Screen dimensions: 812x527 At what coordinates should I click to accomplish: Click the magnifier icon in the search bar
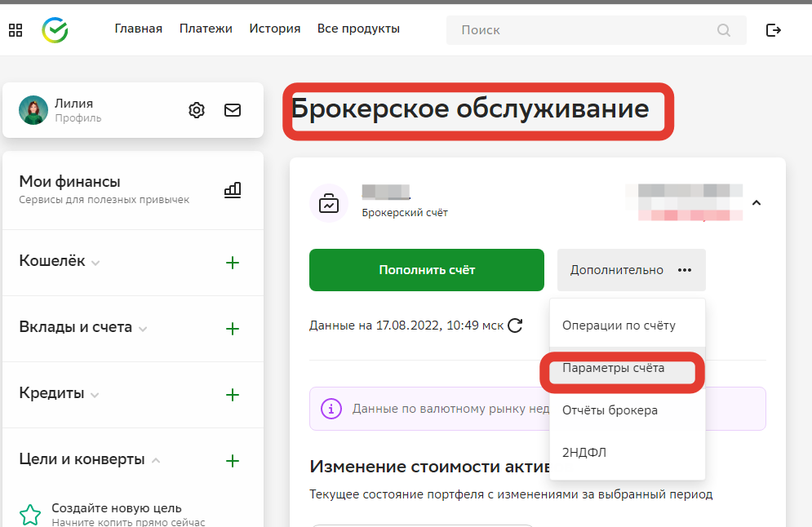723,29
